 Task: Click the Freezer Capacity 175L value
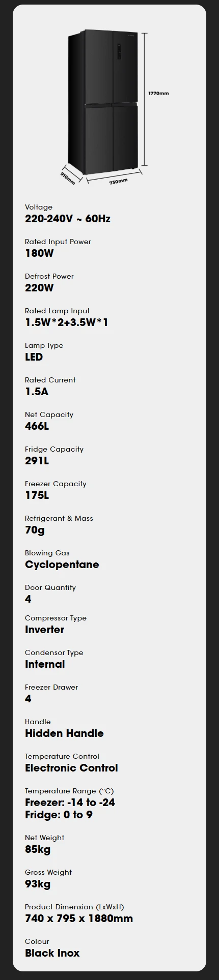tap(37, 495)
